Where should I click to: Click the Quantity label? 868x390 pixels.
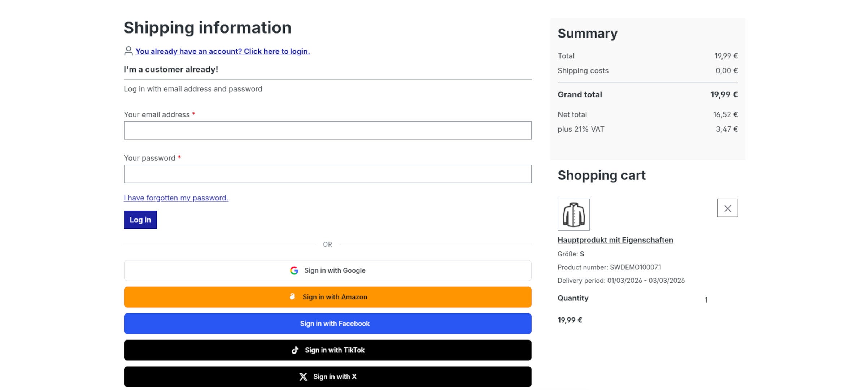click(x=573, y=298)
